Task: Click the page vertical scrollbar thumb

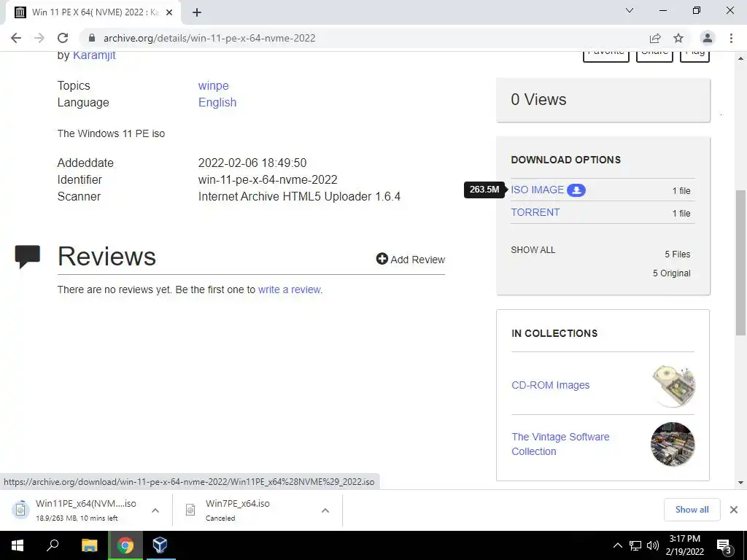Action: 740,262
